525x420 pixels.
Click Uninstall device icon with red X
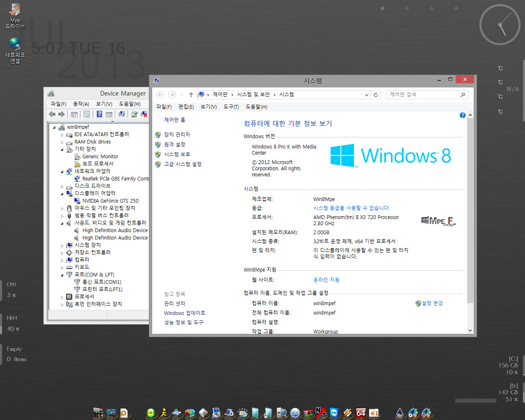[144, 114]
